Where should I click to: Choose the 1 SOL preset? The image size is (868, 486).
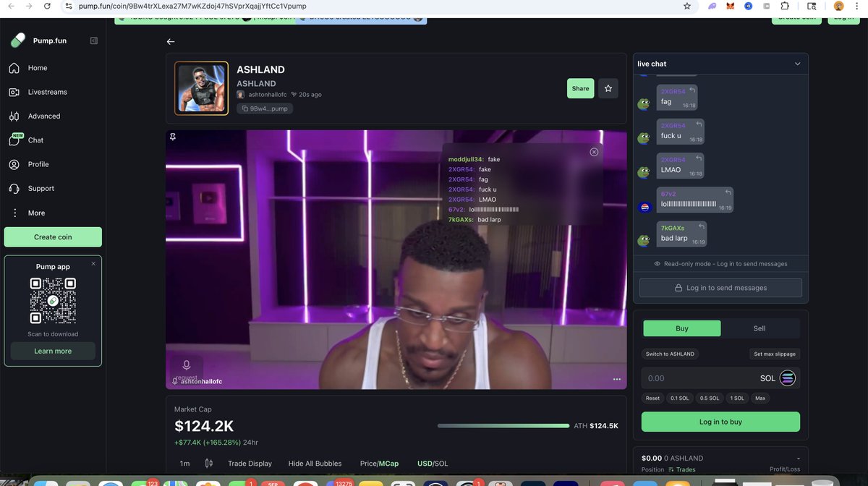pos(737,398)
